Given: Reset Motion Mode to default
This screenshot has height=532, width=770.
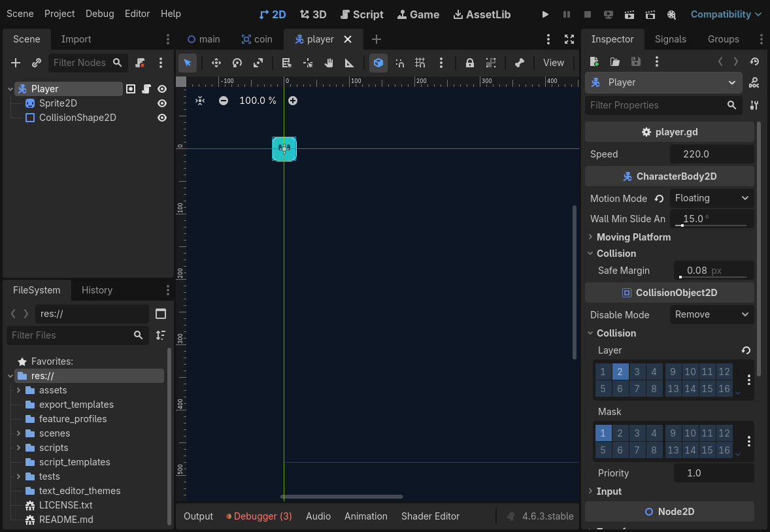Looking at the screenshot, I should point(659,199).
